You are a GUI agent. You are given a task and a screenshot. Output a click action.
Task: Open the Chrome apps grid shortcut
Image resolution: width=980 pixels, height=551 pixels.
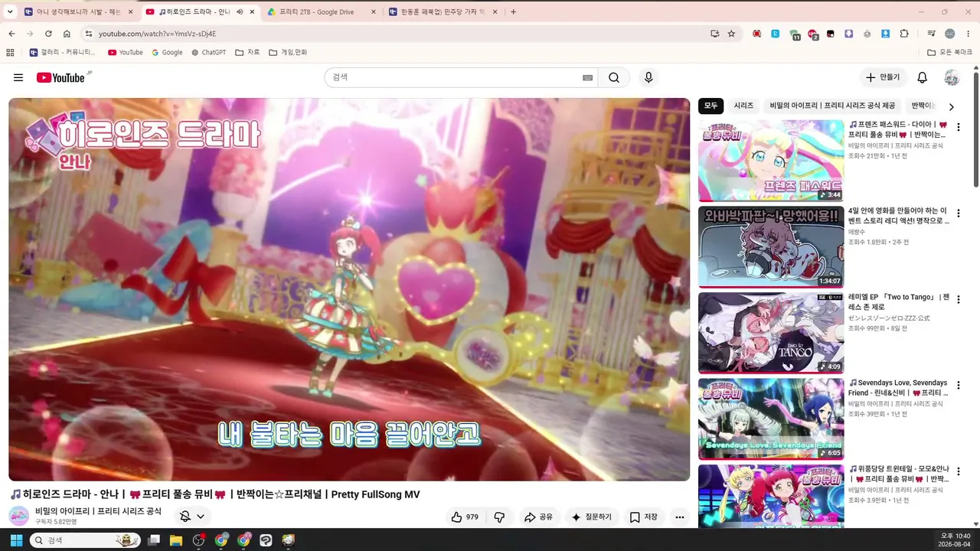(x=10, y=53)
